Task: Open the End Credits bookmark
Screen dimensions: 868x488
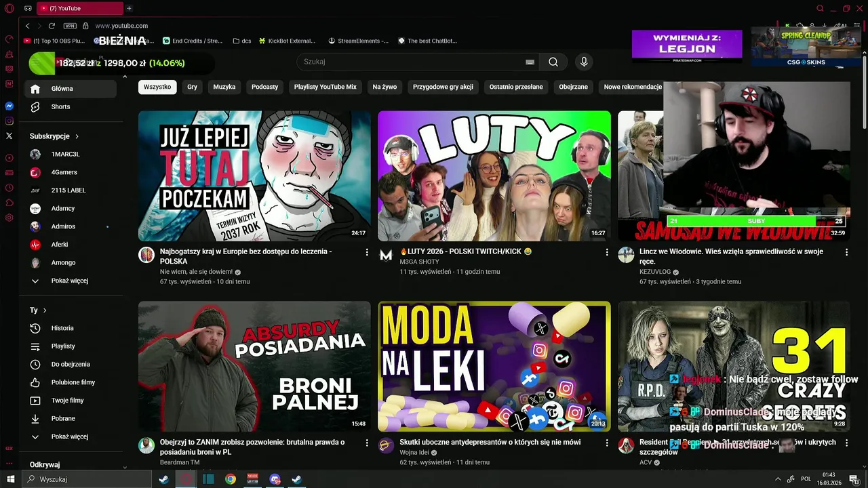Action: [x=193, y=41]
